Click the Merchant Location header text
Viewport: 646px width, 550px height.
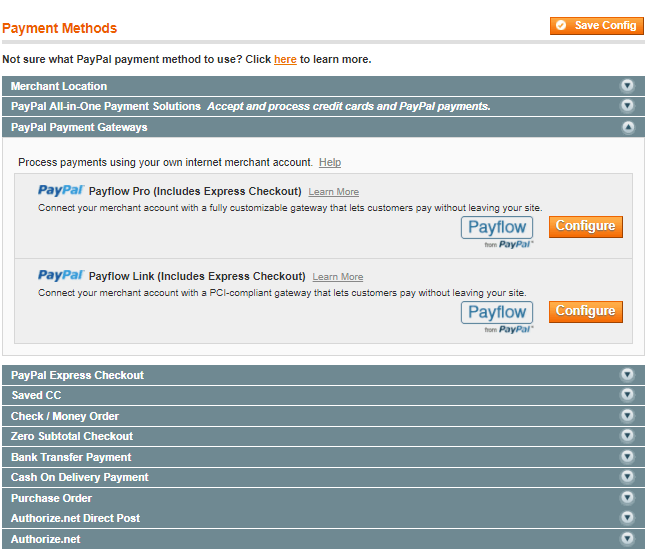pos(59,86)
